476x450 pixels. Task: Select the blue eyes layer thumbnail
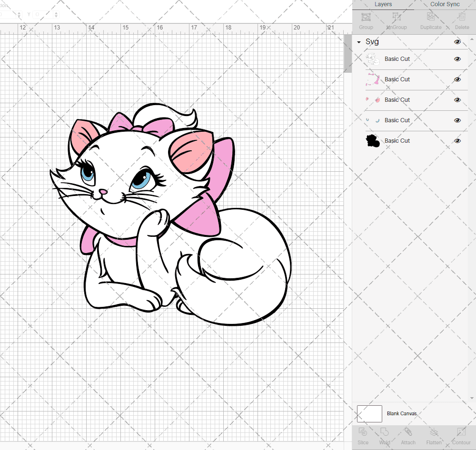point(373,120)
